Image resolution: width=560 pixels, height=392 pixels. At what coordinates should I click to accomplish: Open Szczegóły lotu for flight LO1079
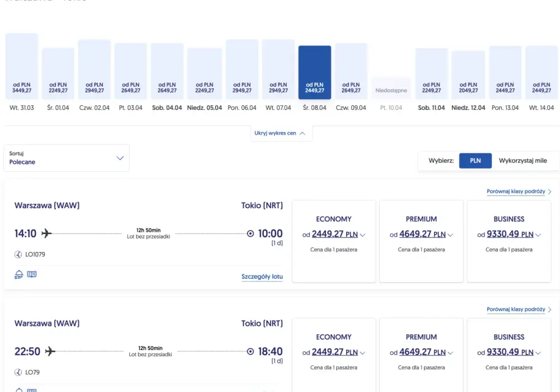pyautogui.click(x=262, y=277)
